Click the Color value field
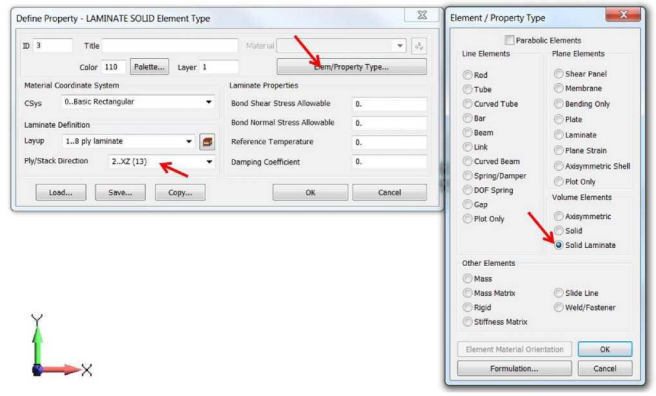The width and height of the screenshot is (656, 396). click(x=113, y=67)
